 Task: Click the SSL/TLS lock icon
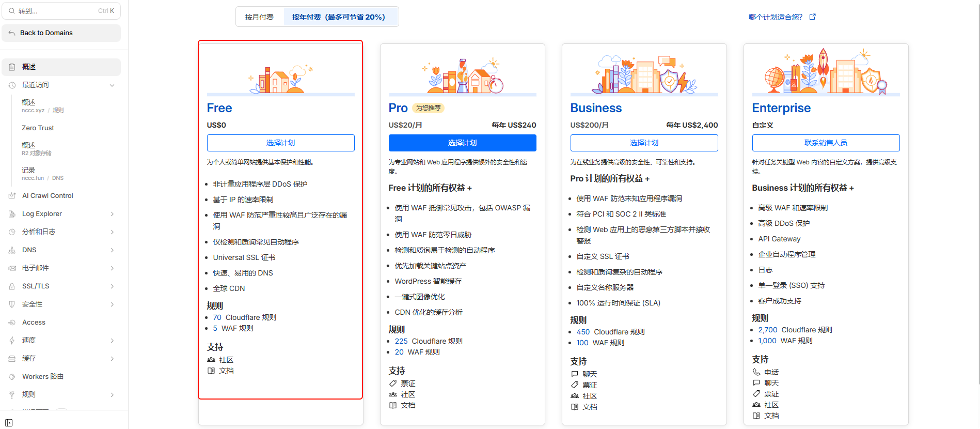[x=12, y=286]
